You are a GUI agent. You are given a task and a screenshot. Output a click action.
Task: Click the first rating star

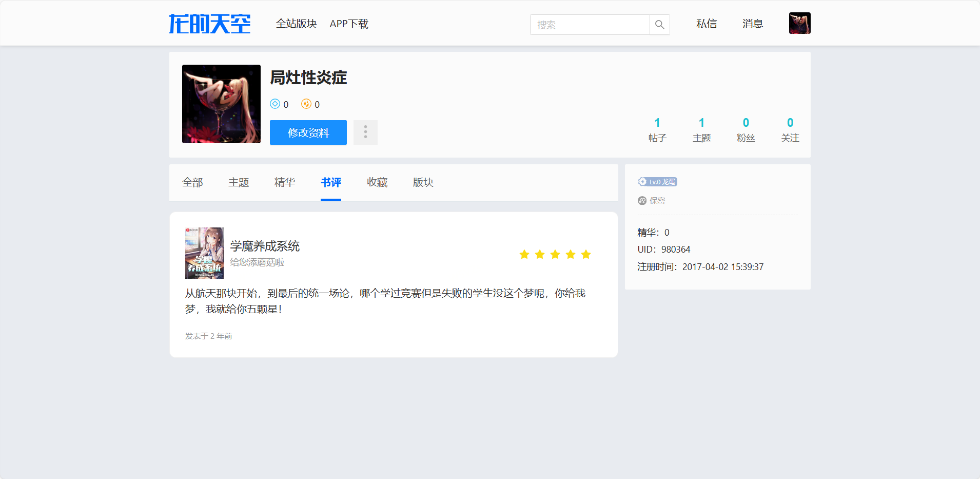(x=524, y=254)
